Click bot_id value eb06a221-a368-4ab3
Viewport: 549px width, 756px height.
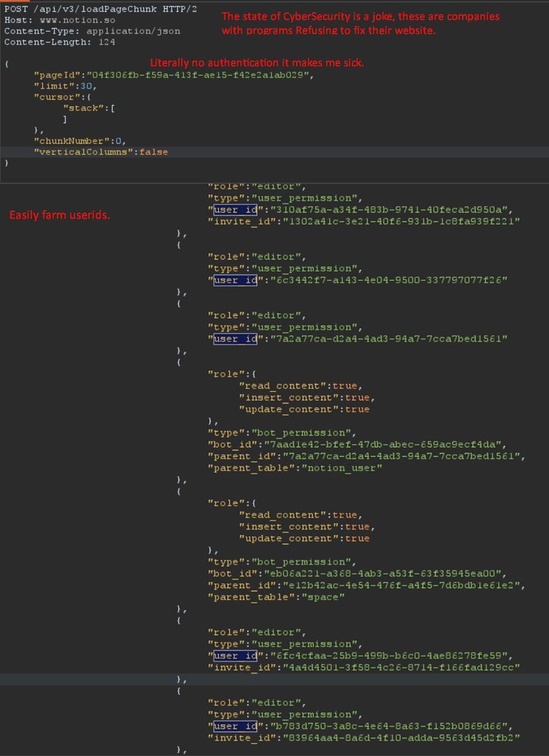point(383,573)
